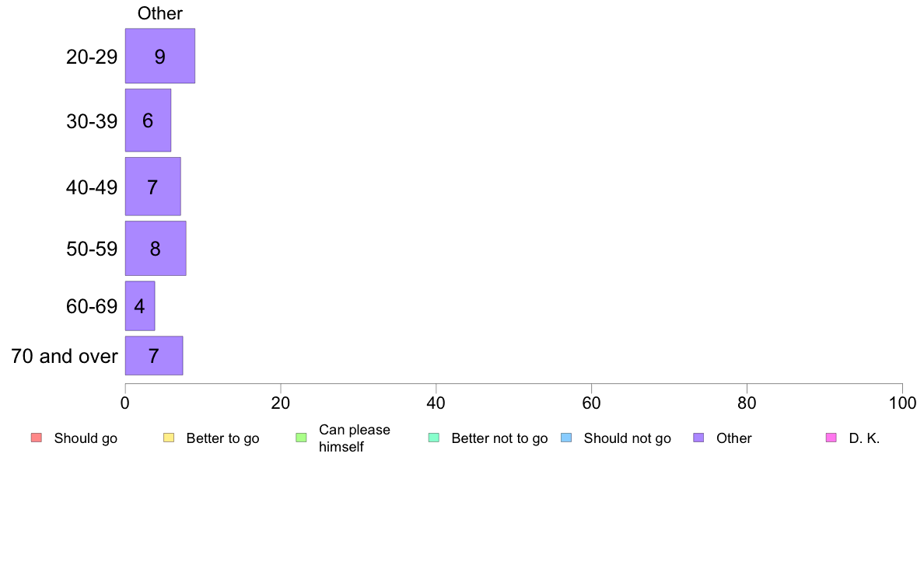
Task: Toggle the pink D. K. legend swatch
Action: pos(831,438)
